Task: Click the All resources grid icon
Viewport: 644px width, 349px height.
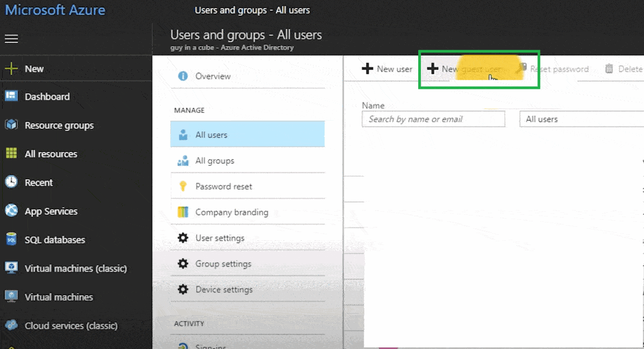Action: pyautogui.click(x=11, y=153)
